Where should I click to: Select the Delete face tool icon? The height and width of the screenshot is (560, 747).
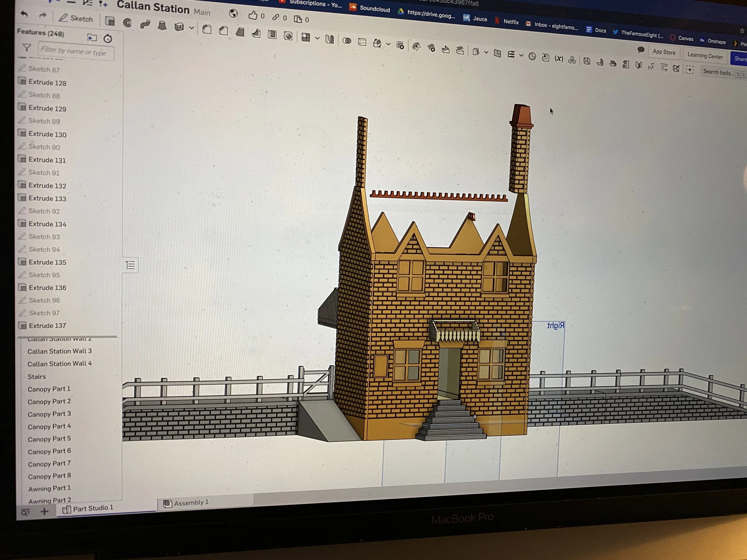(x=431, y=48)
